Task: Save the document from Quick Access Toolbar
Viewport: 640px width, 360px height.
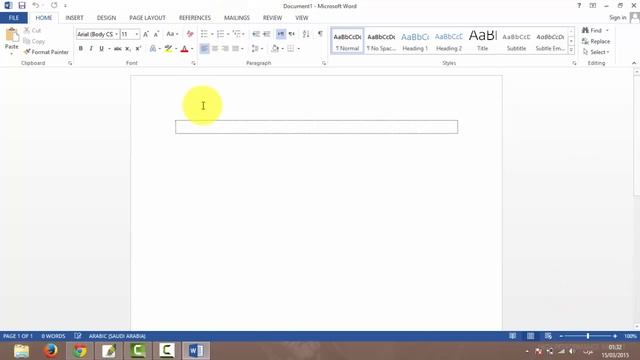Action: tap(22, 6)
